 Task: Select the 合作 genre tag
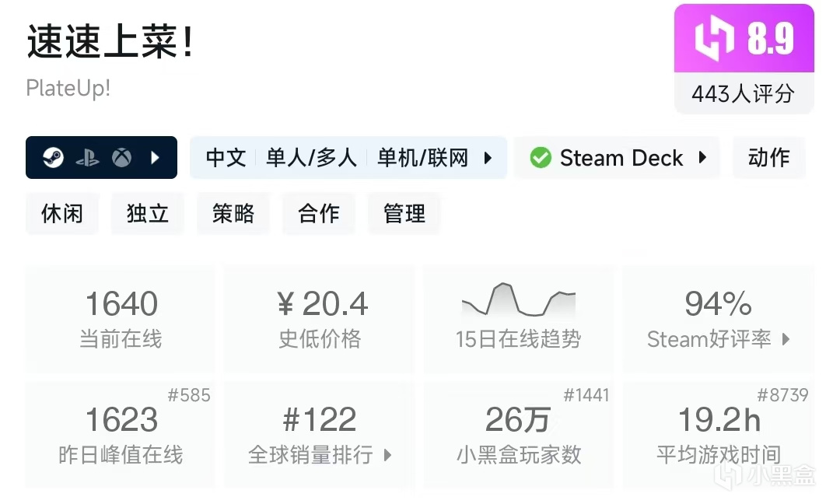(x=319, y=213)
